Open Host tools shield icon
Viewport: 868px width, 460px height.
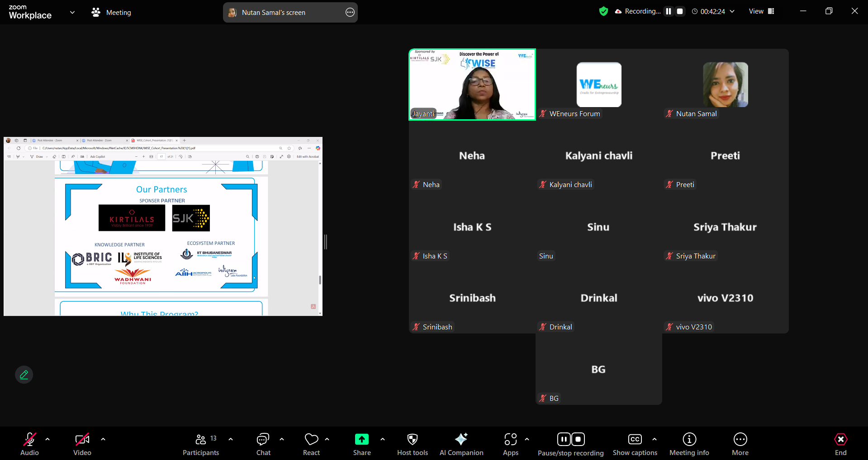(x=412, y=444)
